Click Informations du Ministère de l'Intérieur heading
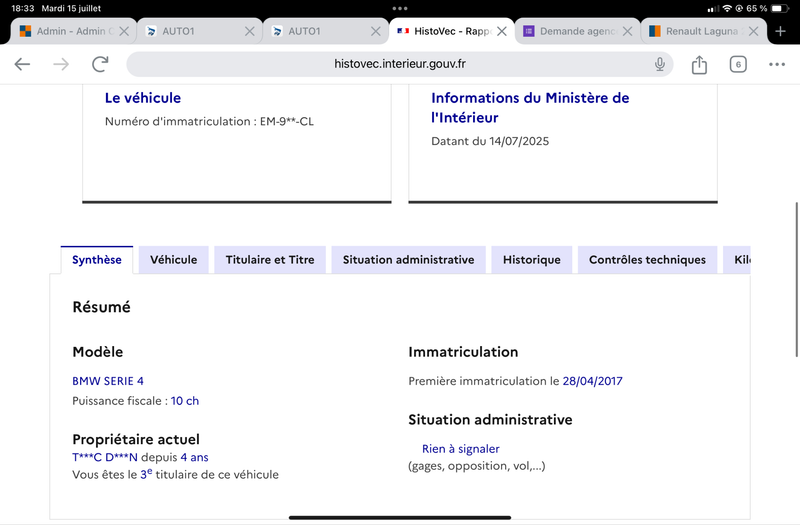Image resolution: width=800 pixels, height=525 pixels. [x=530, y=108]
